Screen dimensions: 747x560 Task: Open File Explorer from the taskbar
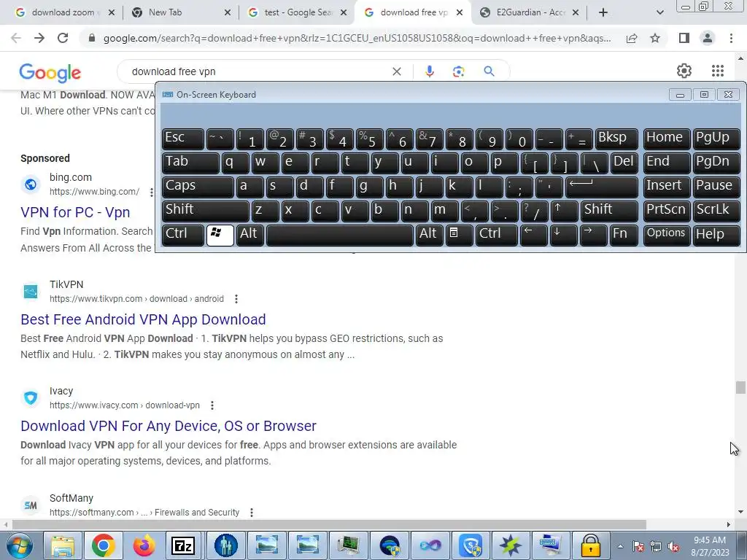pos(63,545)
